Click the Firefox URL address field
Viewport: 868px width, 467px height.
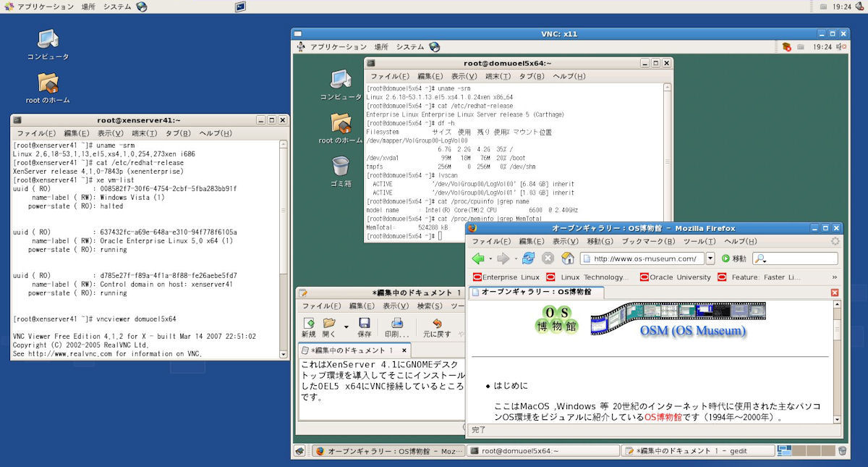pos(642,258)
